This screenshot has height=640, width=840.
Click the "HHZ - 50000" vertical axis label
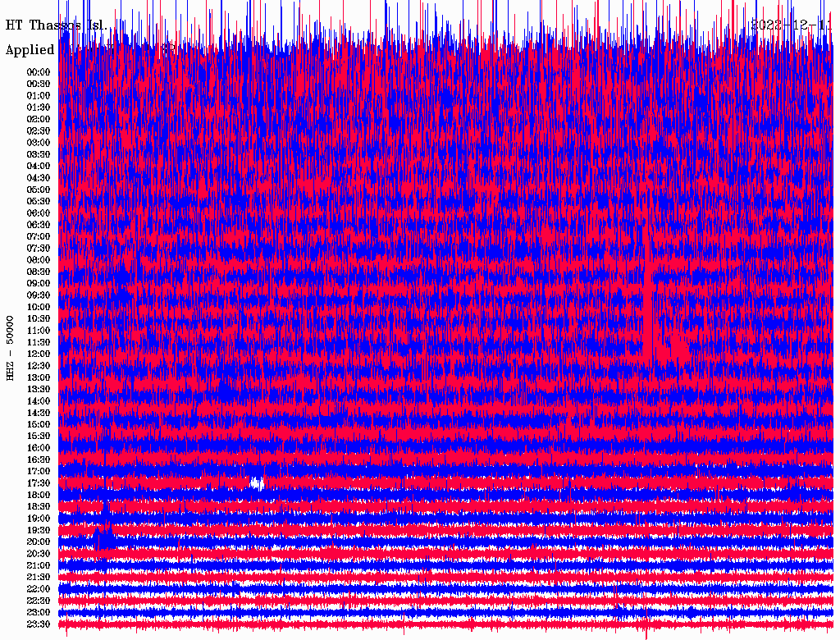pyautogui.click(x=10, y=348)
